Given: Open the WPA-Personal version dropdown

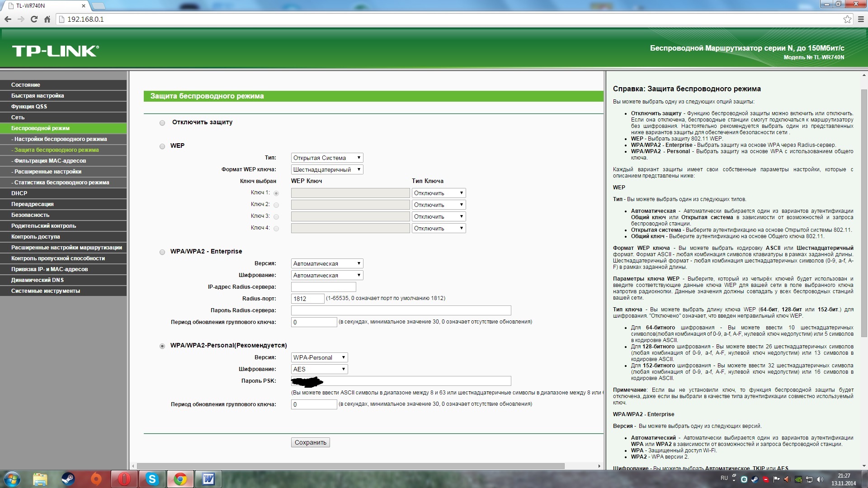Looking at the screenshot, I should click(319, 357).
